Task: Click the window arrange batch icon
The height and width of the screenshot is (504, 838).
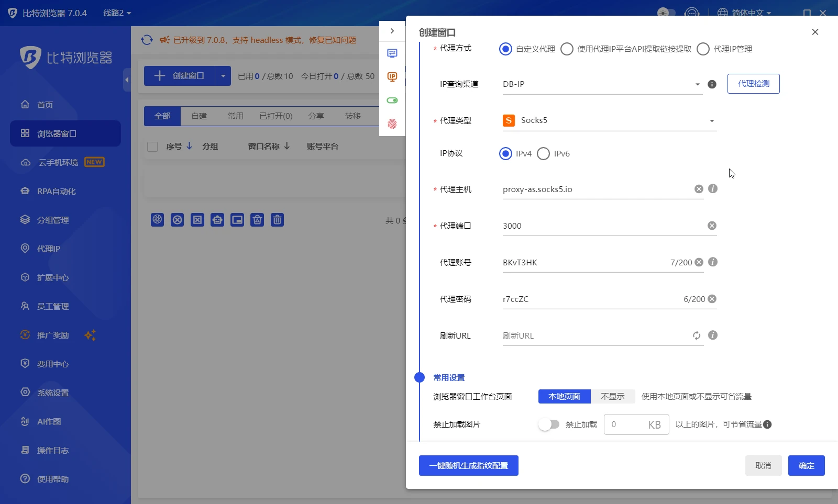Action: click(x=237, y=220)
